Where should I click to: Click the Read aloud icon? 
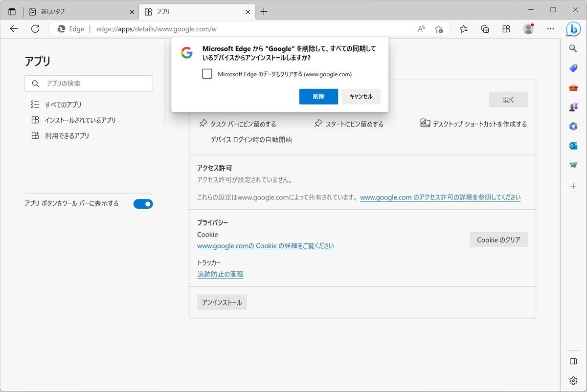pyautogui.click(x=421, y=29)
